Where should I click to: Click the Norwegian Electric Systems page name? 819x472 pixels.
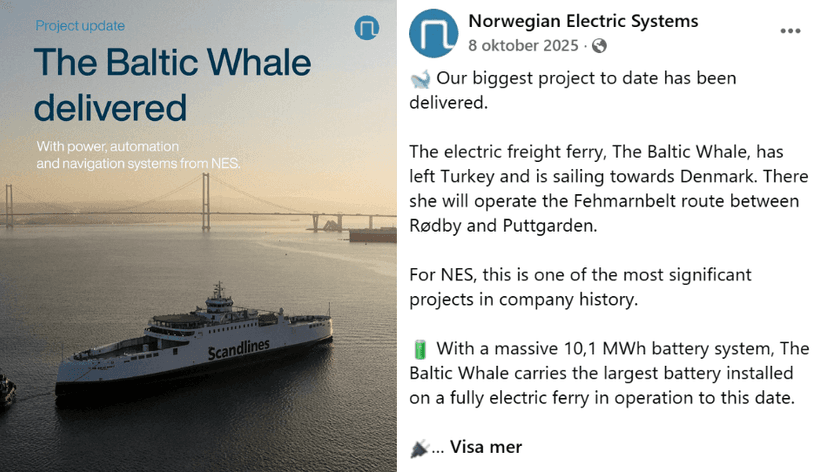pyautogui.click(x=583, y=21)
